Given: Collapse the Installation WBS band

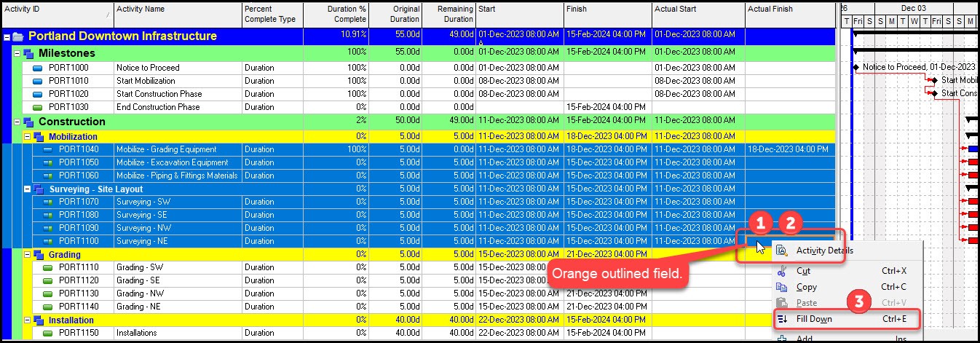Looking at the screenshot, I should pyautogui.click(x=27, y=320).
